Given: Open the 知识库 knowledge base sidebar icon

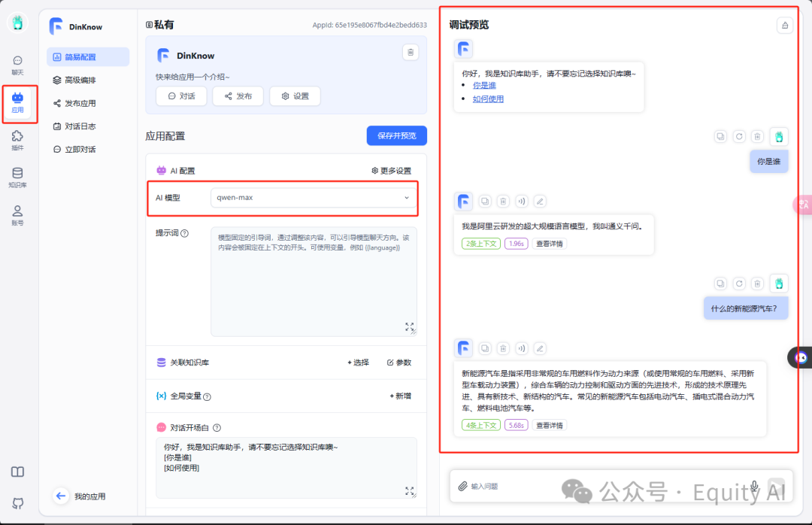Looking at the screenshot, I should pyautogui.click(x=17, y=178).
